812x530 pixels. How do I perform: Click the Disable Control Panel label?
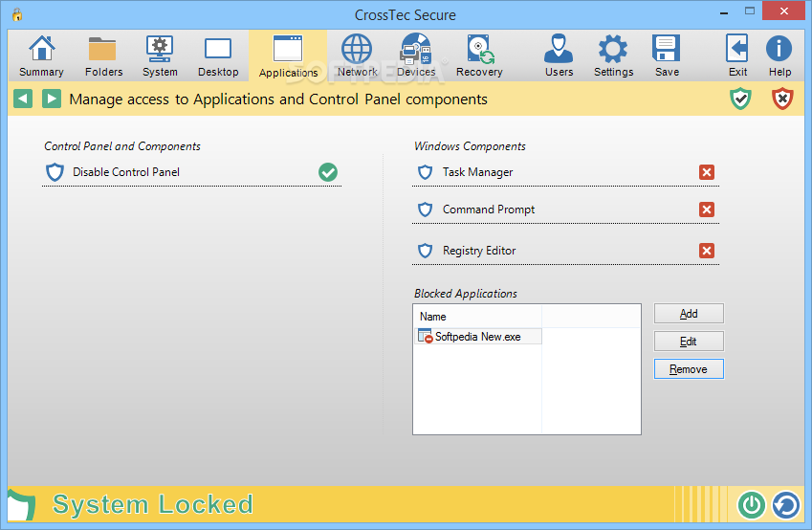point(126,172)
